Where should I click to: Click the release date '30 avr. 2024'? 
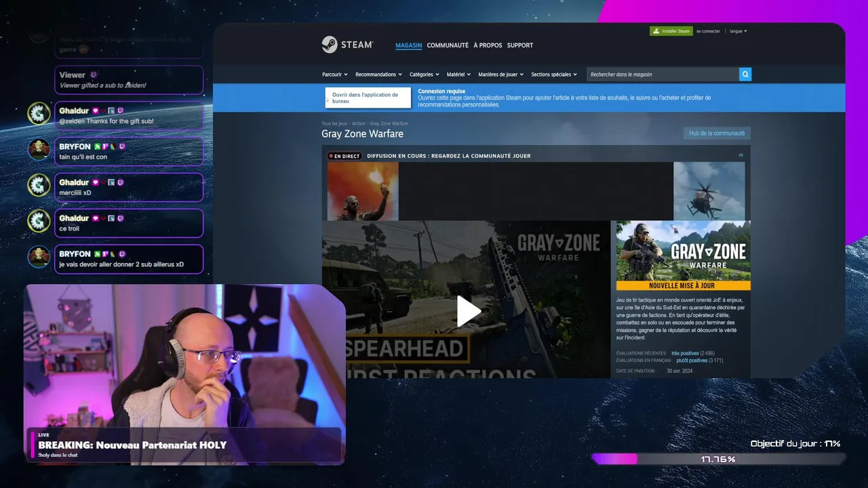click(x=679, y=371)
